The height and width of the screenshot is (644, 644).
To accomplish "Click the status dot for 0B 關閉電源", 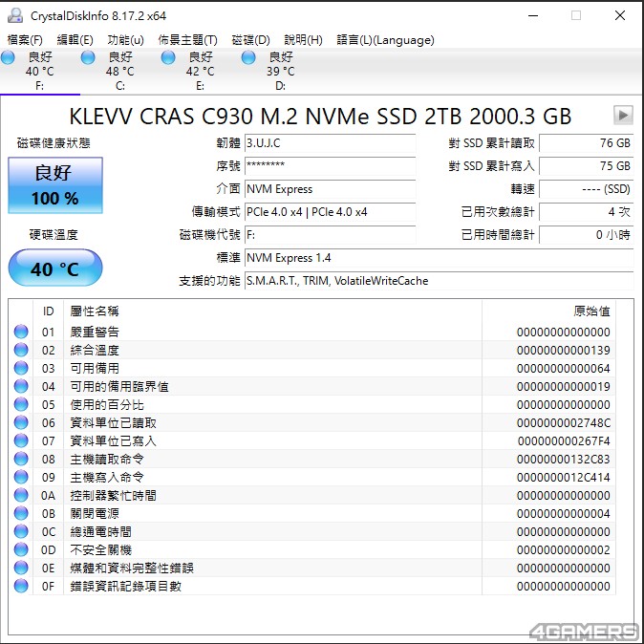I will (x=21, y=513).
